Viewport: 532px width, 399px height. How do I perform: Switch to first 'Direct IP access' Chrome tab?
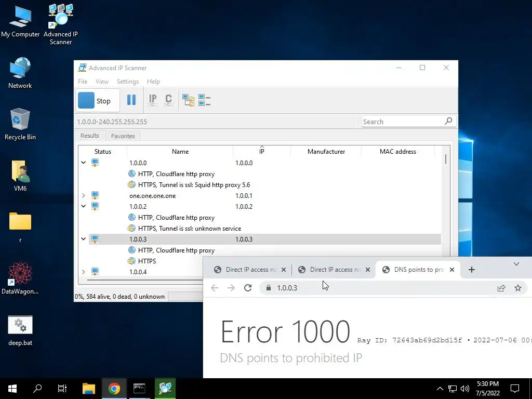click(x=250, y=270)
